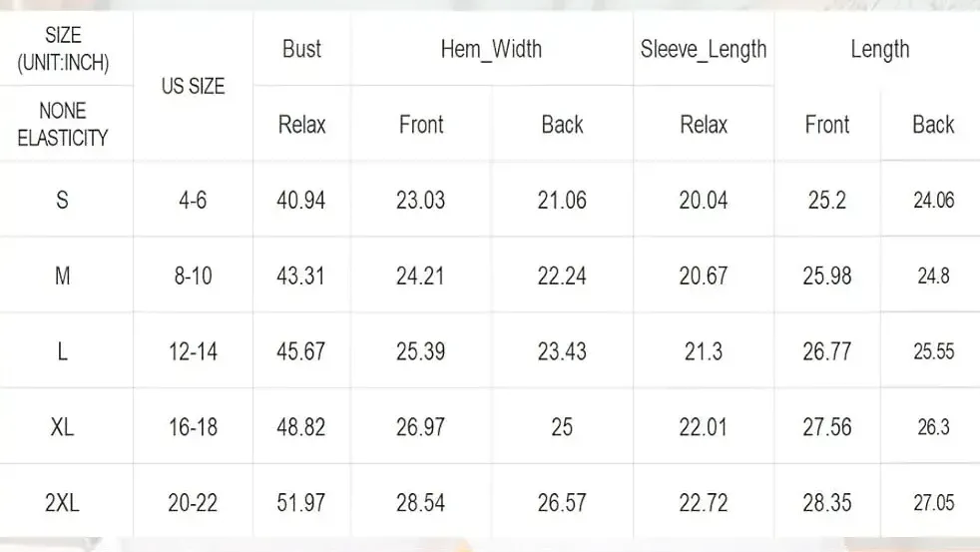Click bust value 40.94
Screen dimensions: 980x552
pyautogui.click(x=301, y=200)
